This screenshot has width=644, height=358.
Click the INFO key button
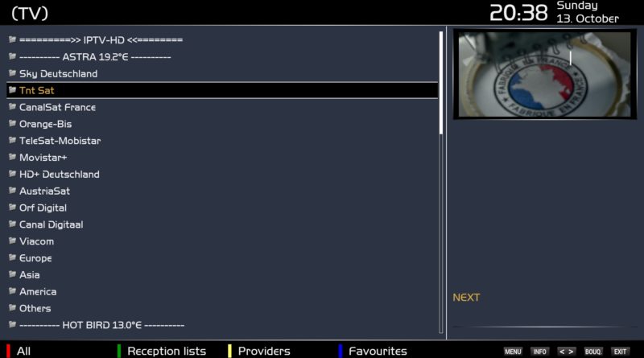(x=539, y=352)
